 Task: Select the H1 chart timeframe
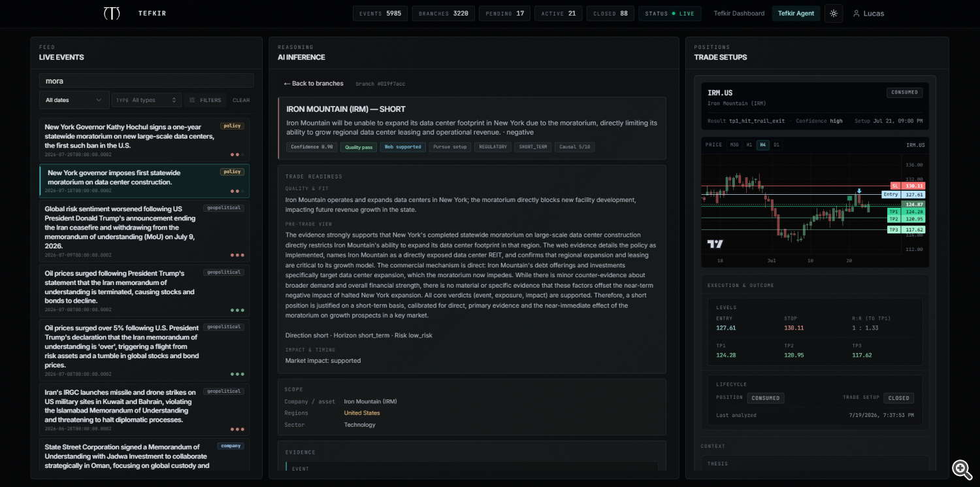pyautogui.click(x=749, y=144)
